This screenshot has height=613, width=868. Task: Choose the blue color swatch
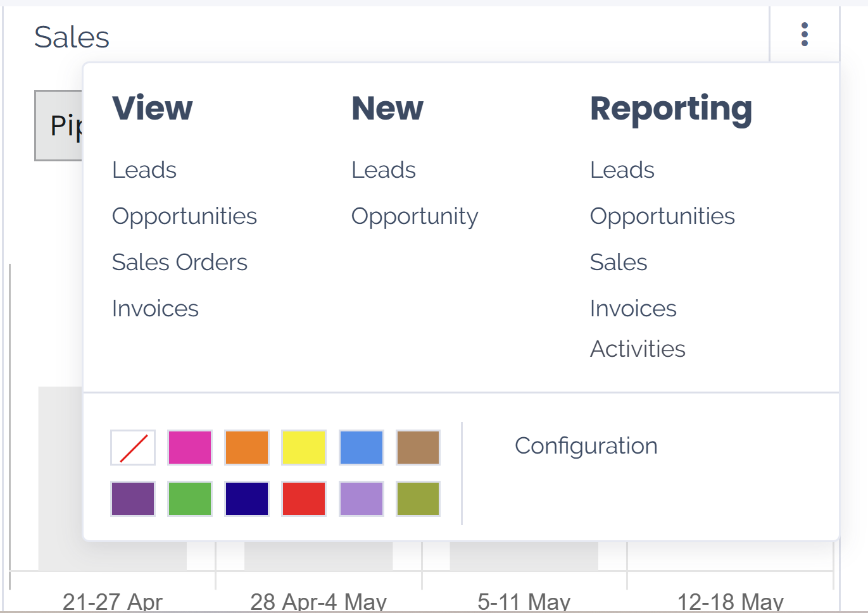361,447
